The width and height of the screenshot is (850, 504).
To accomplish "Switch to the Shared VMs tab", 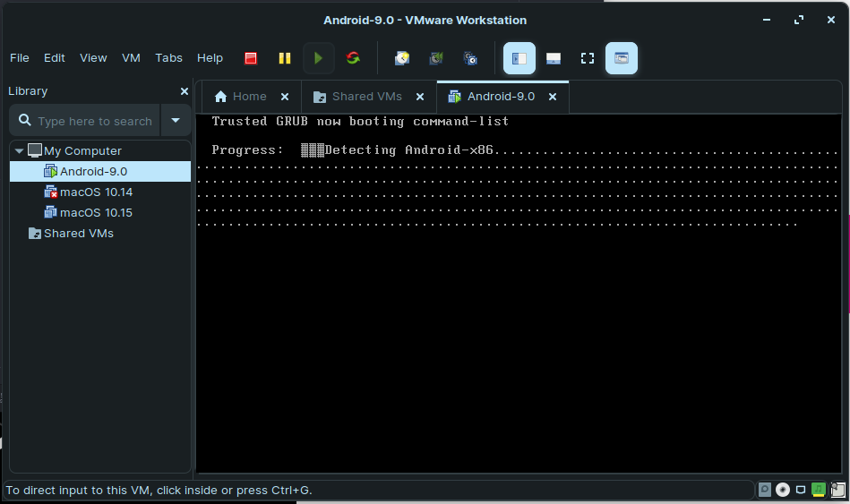I will coord(366,97).
